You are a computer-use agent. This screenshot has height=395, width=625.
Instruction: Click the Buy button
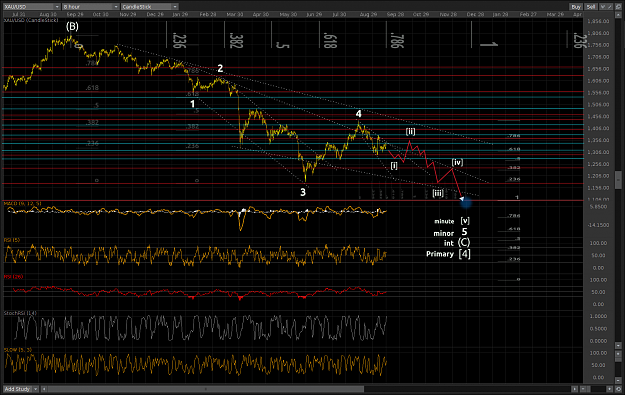pos(576,7)
